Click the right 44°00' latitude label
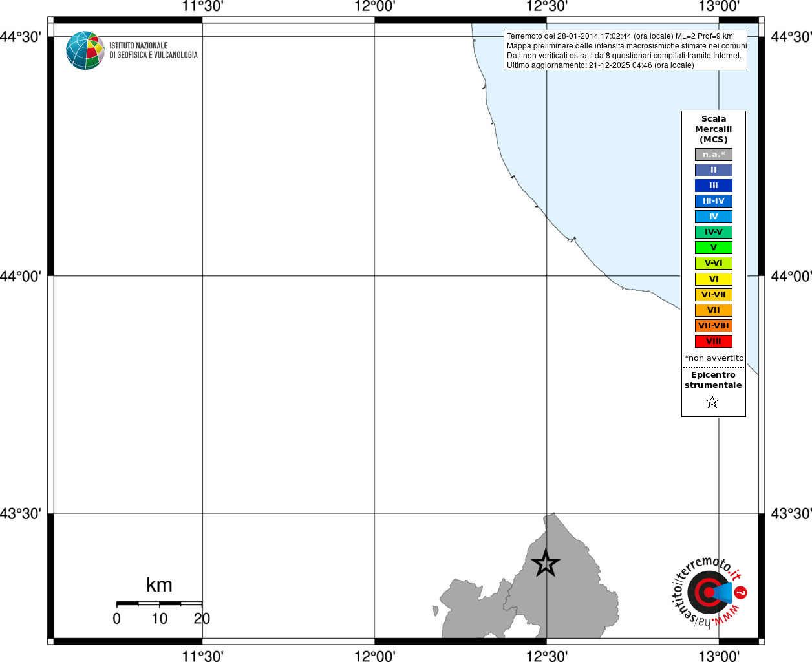 click(x=791, y=276)
